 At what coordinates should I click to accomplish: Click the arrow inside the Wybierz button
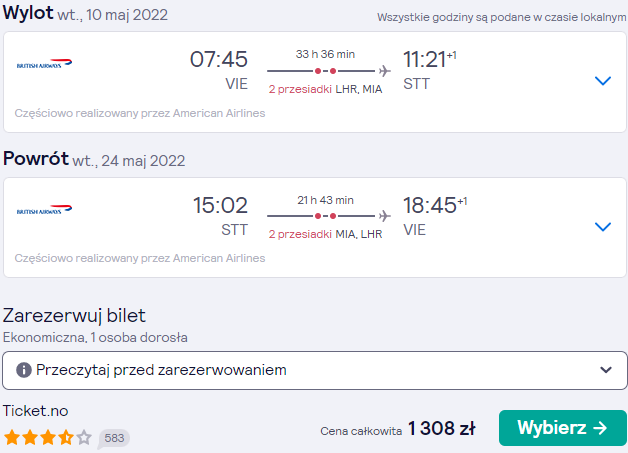pos(600,428)
